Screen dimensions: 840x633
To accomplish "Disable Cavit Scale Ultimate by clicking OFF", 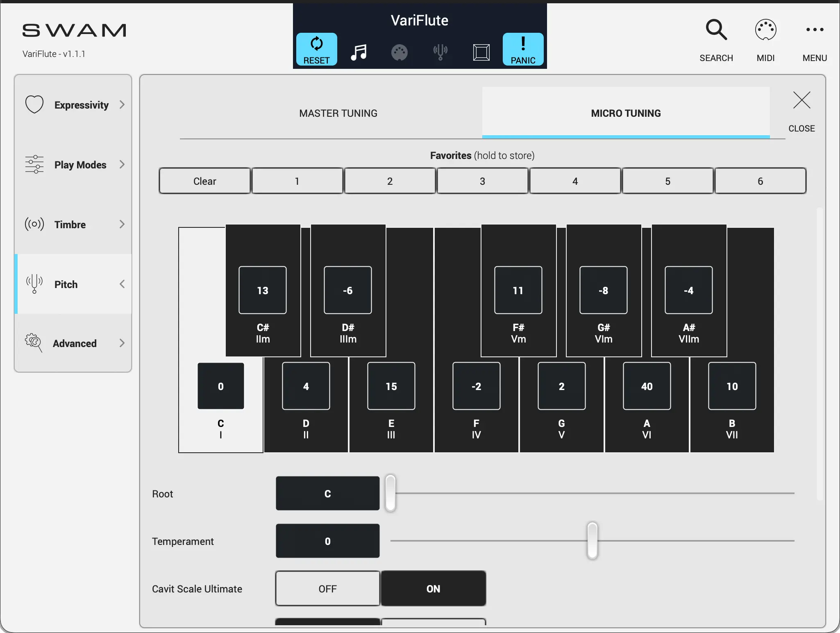I will coord(327,589).
